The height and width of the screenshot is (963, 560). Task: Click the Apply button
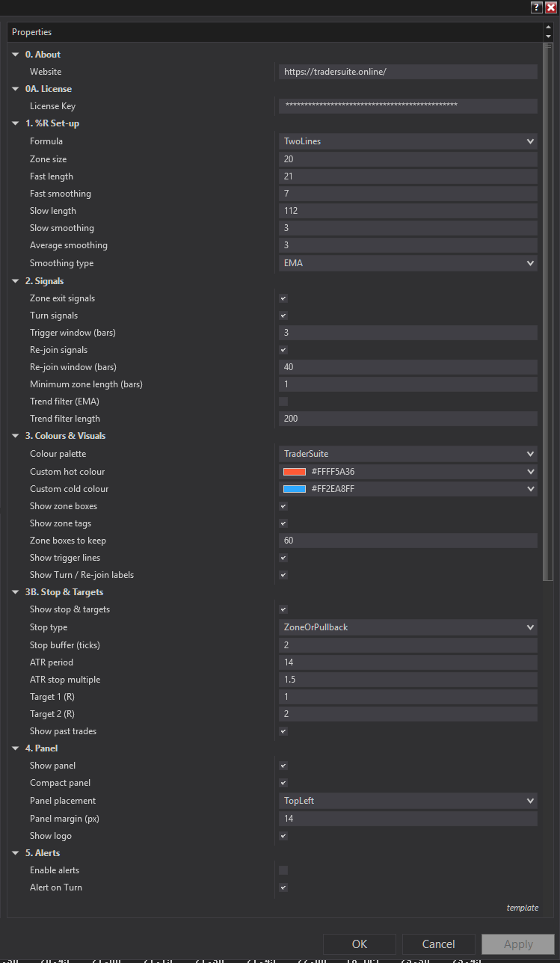[518, 944]
